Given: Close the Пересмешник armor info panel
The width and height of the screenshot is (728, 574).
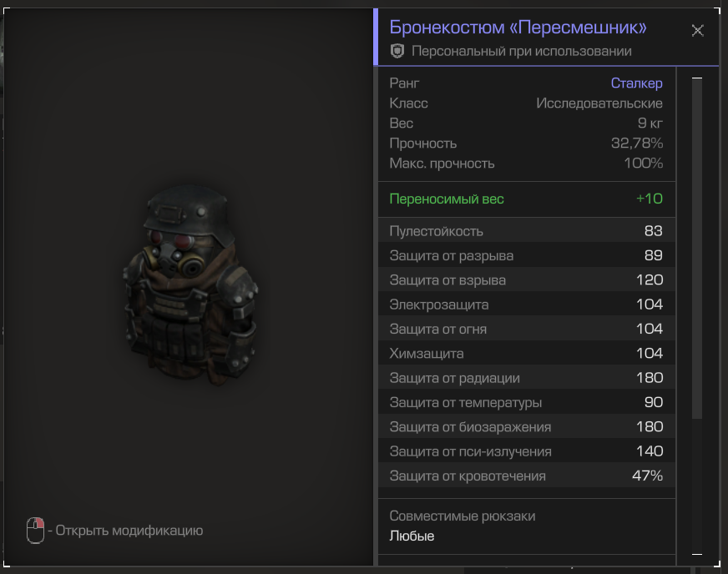Looking at the screenshot, I should pos(698,31).
